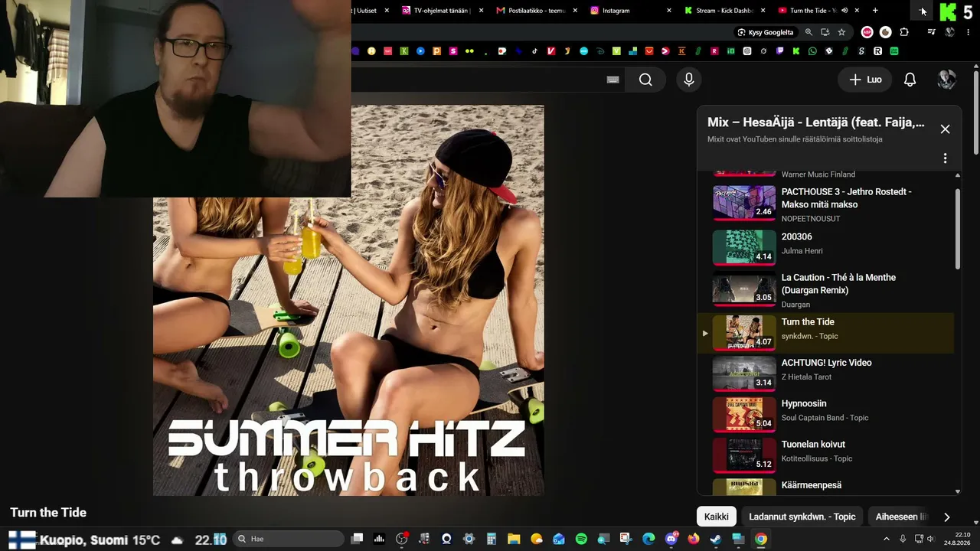Open Discord from the taskbar
The width and height of the screenshot is (980, 551).
[671, 539]
